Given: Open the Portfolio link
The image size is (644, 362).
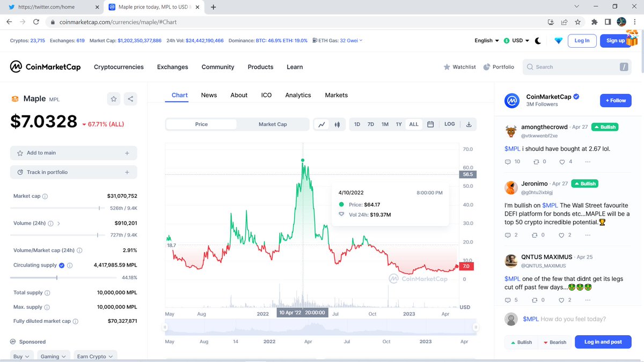Looking at the screenshot, I should pyautogui.click(x=499, y=67).
